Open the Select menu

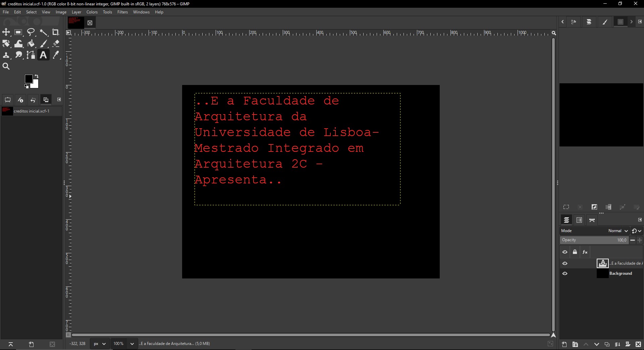point(31,12)
